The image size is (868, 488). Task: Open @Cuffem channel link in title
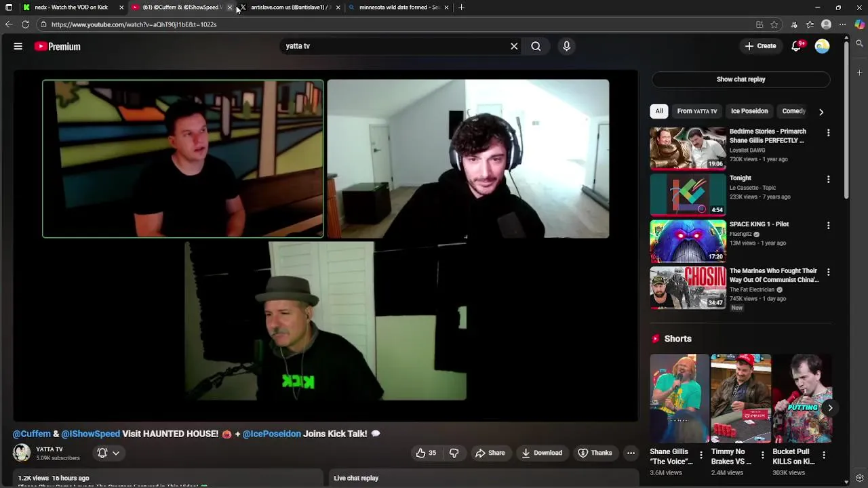coord(32,434)
